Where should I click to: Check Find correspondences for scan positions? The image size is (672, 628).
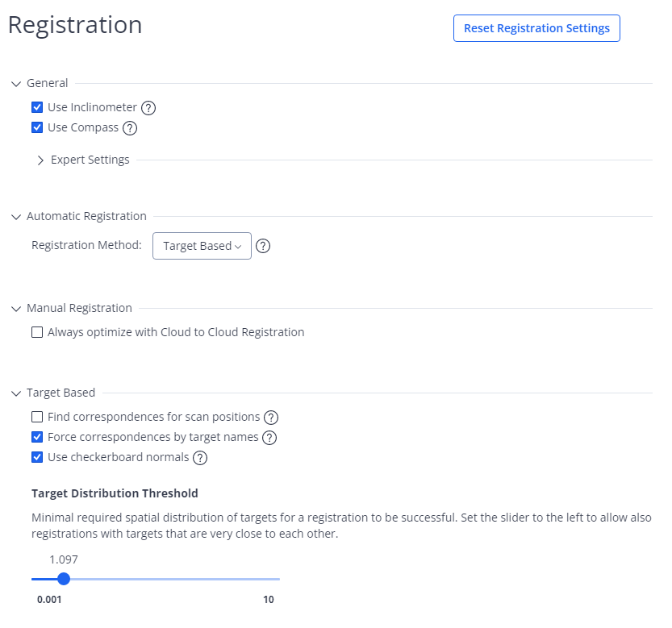pyautogui.click(x=37, y=417)
